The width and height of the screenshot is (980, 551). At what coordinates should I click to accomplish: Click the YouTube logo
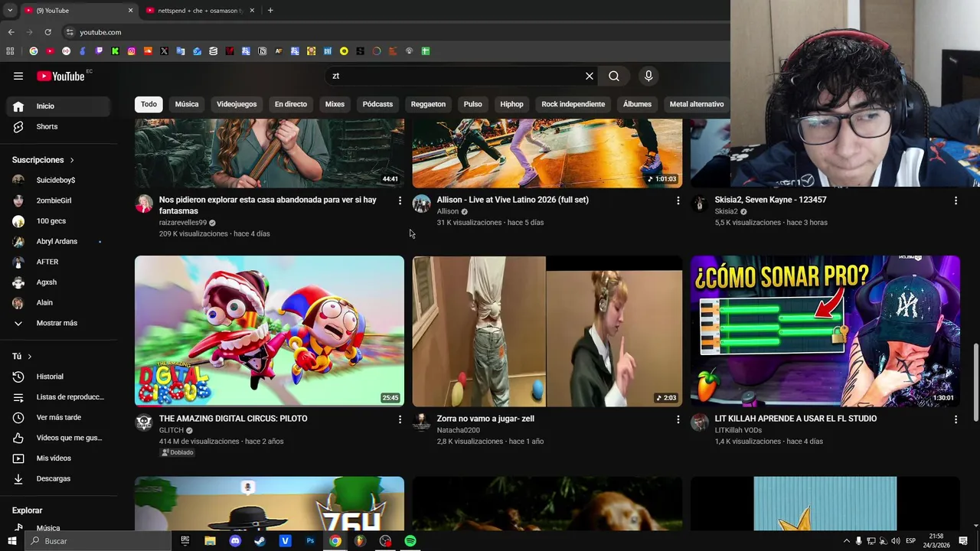point(60,76)
